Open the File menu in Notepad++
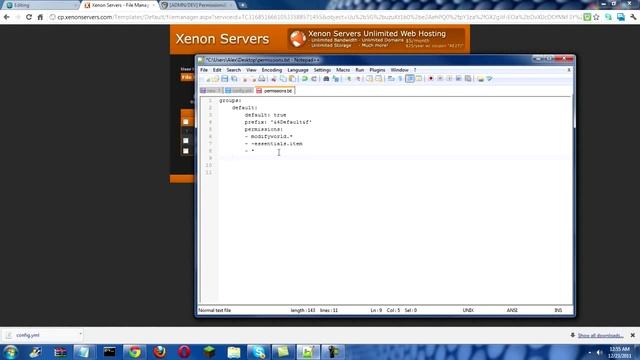 pos(204,70)
